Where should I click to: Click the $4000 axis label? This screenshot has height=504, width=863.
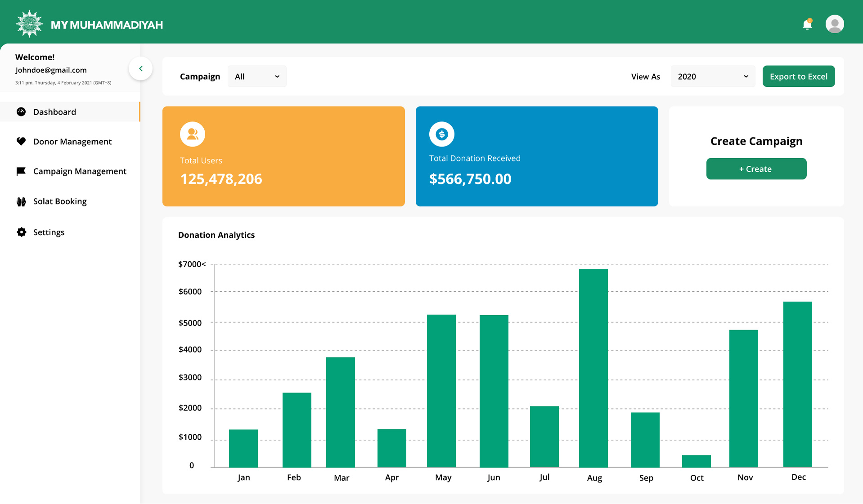coord(190,349)
